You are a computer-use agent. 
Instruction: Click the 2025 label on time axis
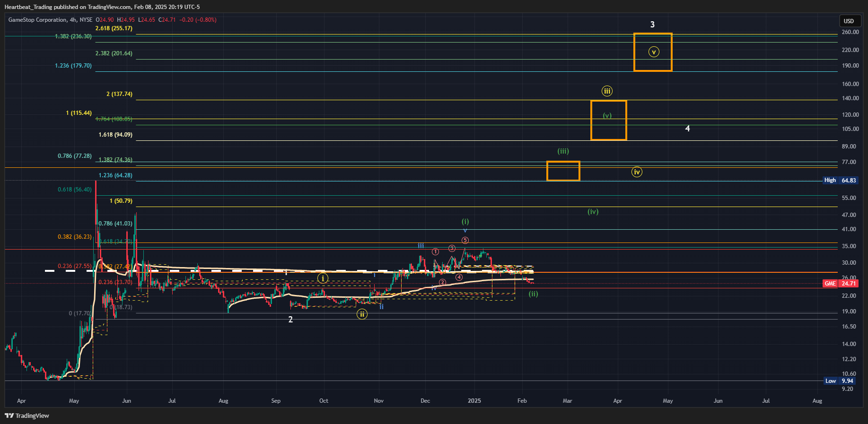point(474,401)
